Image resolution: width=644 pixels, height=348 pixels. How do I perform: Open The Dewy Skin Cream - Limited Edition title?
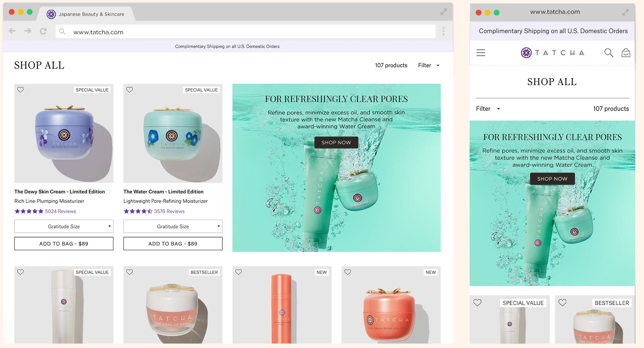coord(59,192)
